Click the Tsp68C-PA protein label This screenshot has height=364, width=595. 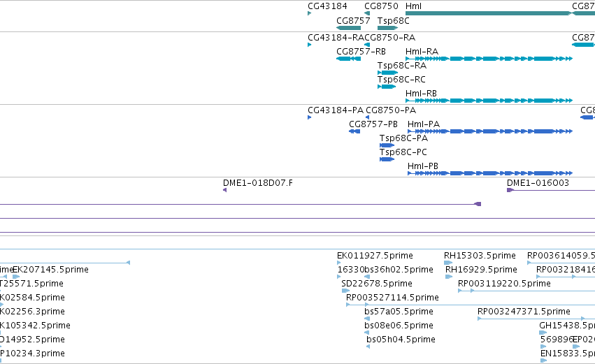pos(403,138)
